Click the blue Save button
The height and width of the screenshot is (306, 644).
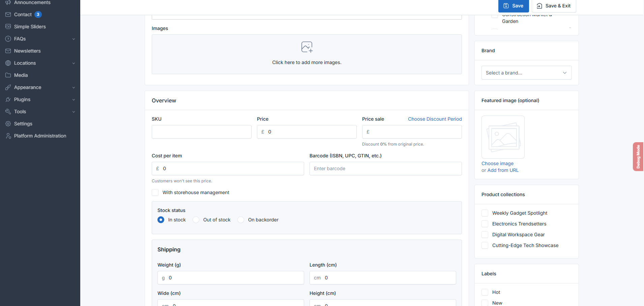(514, 6)
